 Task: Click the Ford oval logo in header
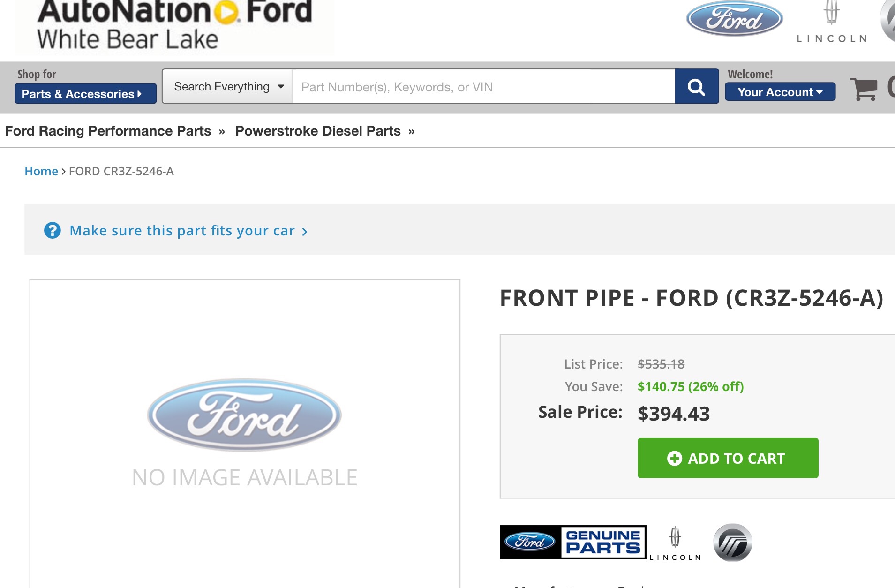coord(734,19)
